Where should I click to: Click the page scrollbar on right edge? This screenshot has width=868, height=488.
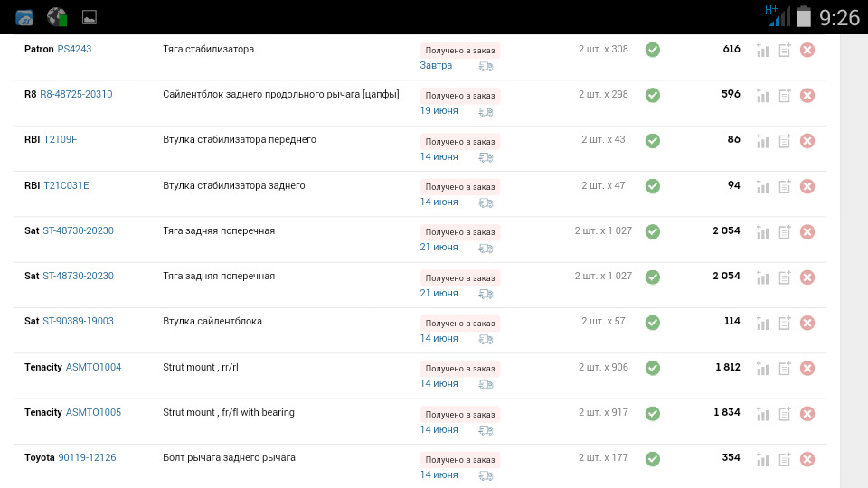[x=853, y=261]
